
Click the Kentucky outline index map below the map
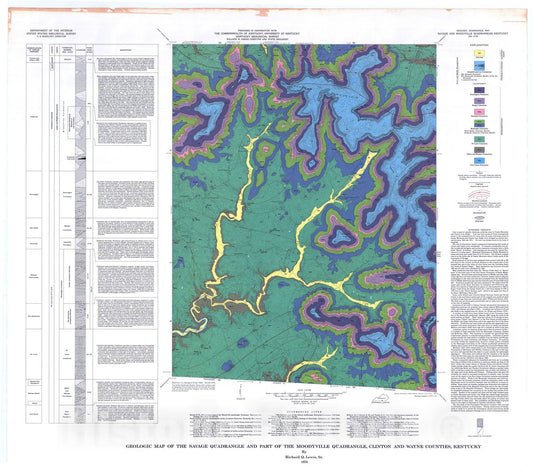pos(380,398)
